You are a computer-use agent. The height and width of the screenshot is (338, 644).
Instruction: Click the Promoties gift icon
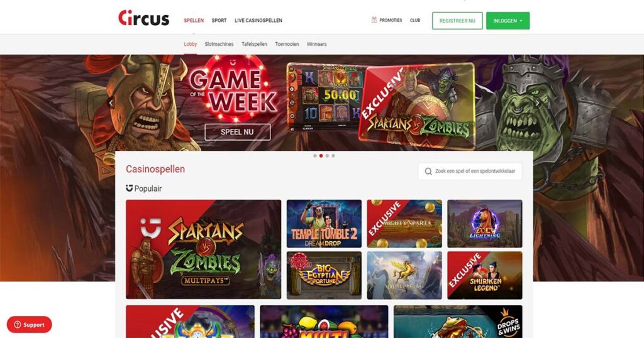tap(374, 19)
